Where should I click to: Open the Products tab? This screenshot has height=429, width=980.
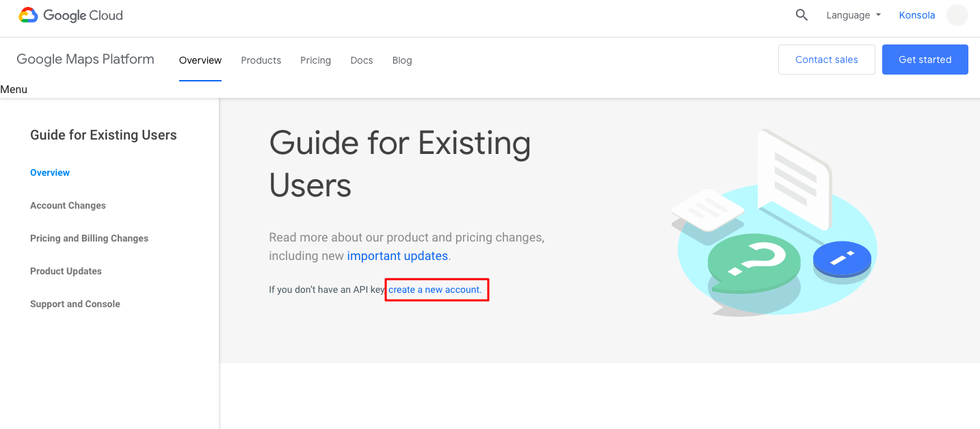(261, 60)
